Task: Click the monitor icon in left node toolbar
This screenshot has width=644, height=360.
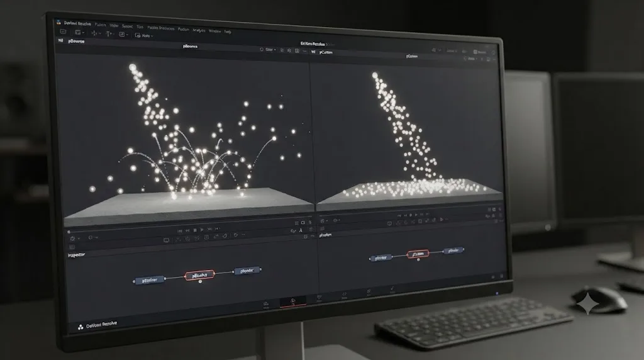Action: coord(166,240)
